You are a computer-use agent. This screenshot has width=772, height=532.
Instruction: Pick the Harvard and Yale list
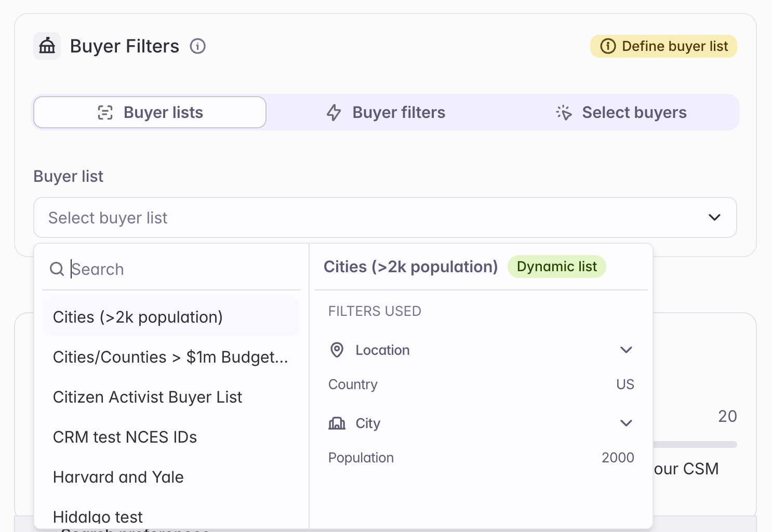tap(171, 477)
